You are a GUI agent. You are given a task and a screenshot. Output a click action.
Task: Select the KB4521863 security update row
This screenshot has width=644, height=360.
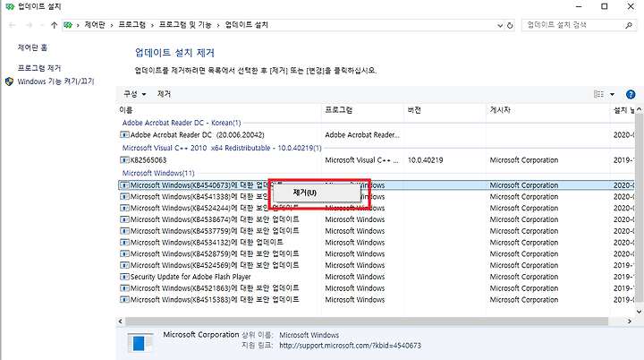(376, 288)
